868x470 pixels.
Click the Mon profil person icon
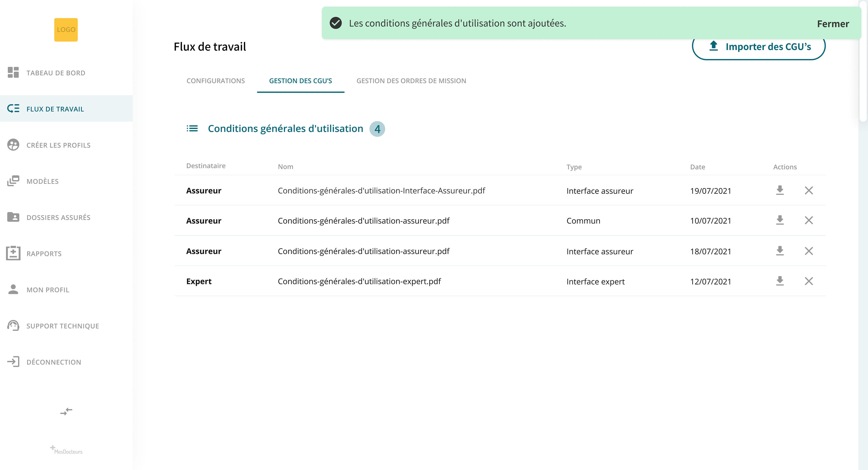13,289
